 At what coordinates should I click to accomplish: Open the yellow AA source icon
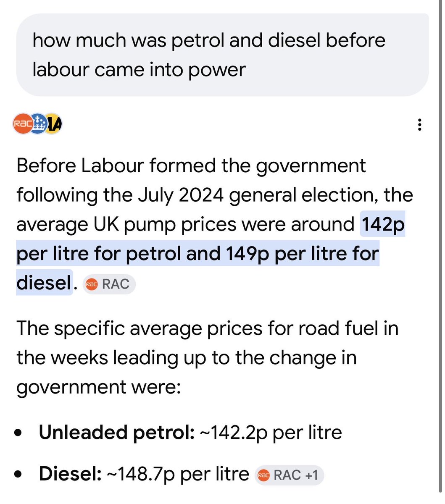[x=53, y=124]
